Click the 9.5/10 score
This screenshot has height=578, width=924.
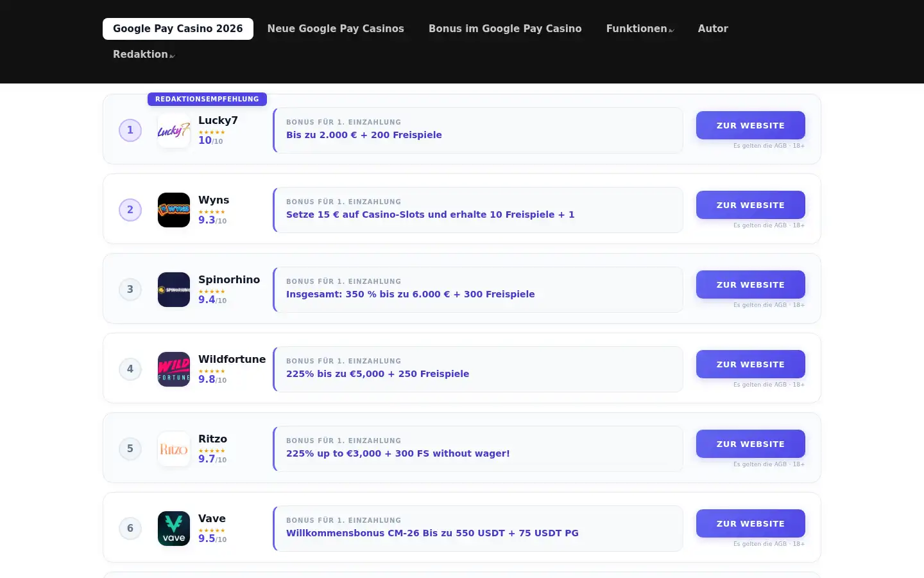pos(212,538)
